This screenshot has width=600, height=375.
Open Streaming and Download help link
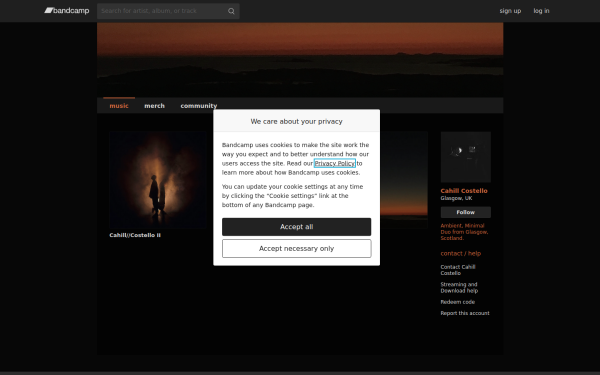coord(459,287)
